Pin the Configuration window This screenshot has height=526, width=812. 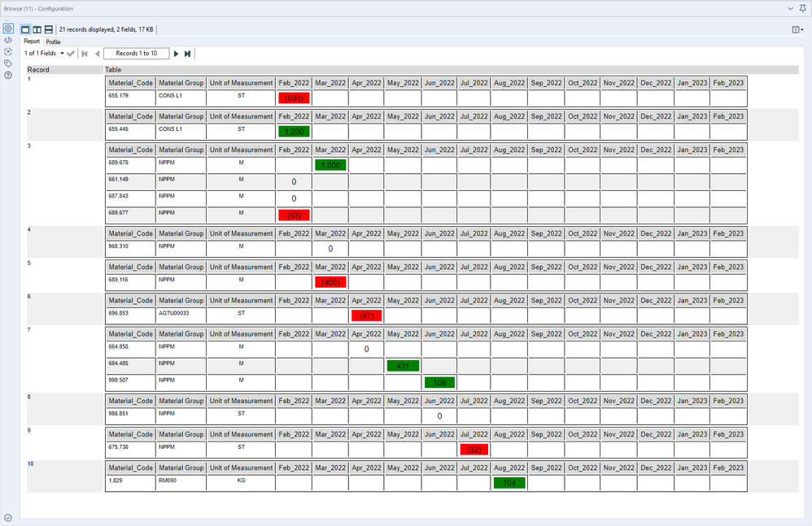coord(803,8)
